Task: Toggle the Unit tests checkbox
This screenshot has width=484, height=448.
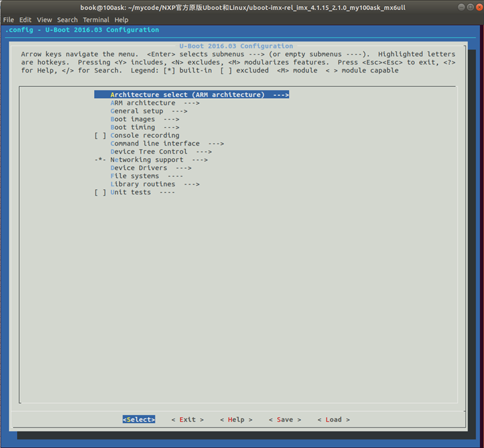Action: tap(100, 192)
